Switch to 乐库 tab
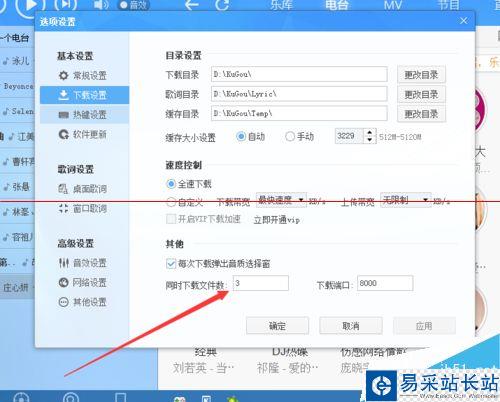Image resolution: width=500 pixels, height=402 pixels. click(x=281, y=5)
